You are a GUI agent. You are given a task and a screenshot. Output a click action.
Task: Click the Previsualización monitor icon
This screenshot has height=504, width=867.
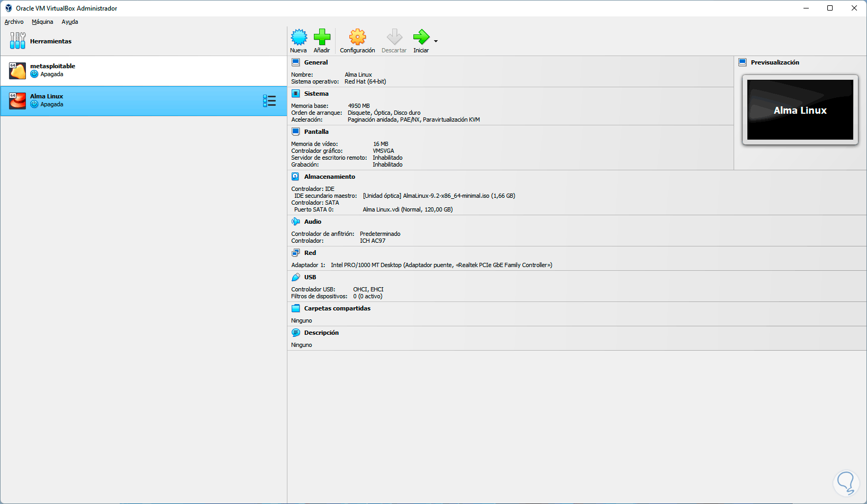pyautogui.click(x=743, y=62)
